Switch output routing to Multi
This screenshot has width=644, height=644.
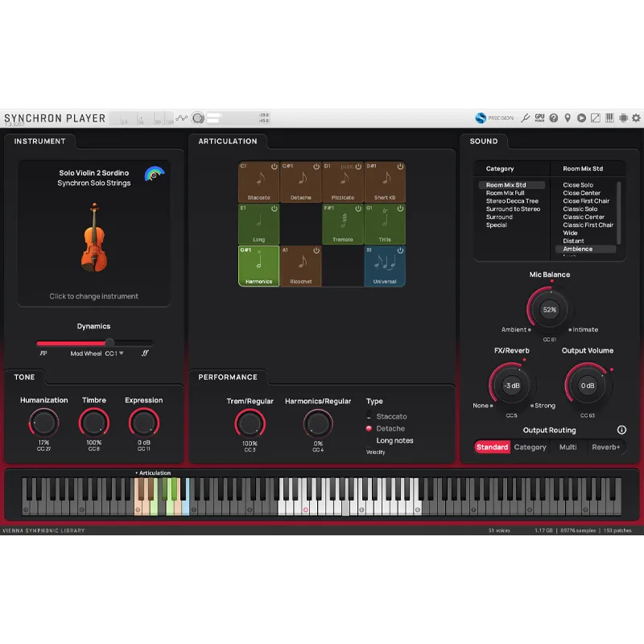[x=568, y=447]
